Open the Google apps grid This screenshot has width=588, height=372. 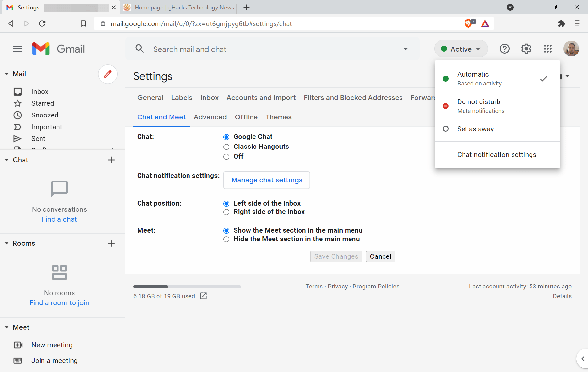(x=548, y=49)
